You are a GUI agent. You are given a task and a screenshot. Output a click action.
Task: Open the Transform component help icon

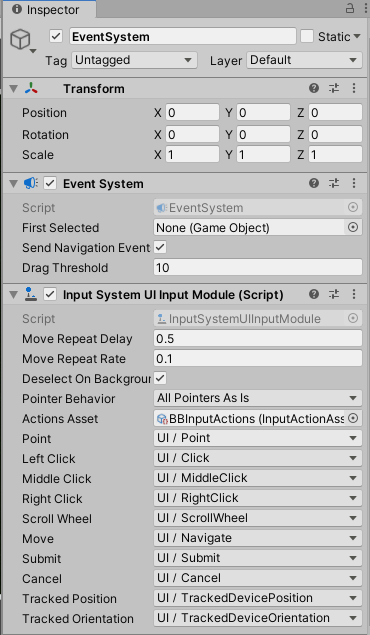point(314,88)
